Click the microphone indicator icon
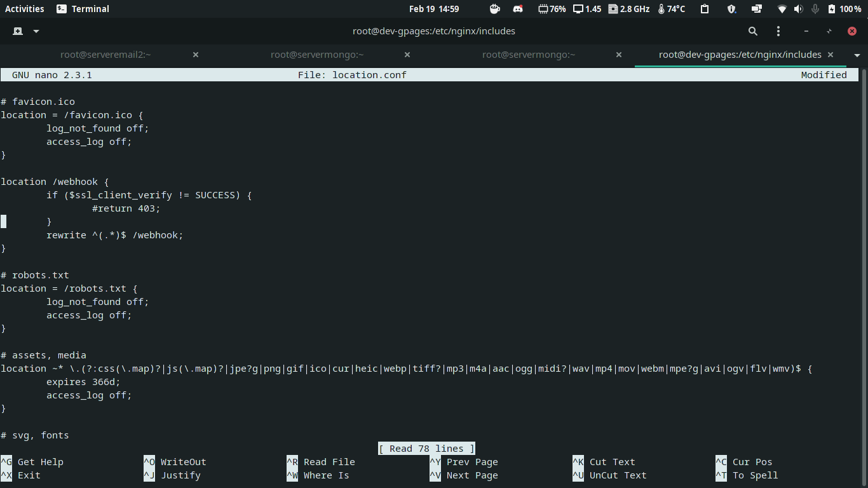Viewport: 868px width, 488px height. click(815, 9)
